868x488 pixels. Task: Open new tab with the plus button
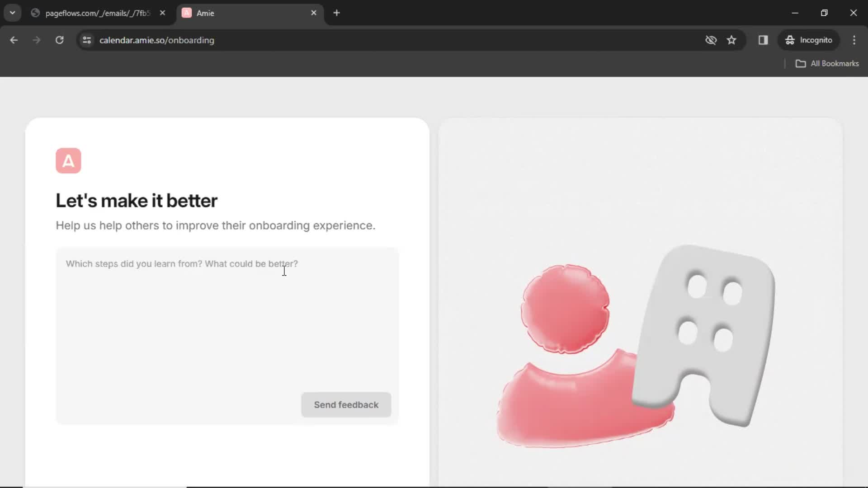pos(336,13)
